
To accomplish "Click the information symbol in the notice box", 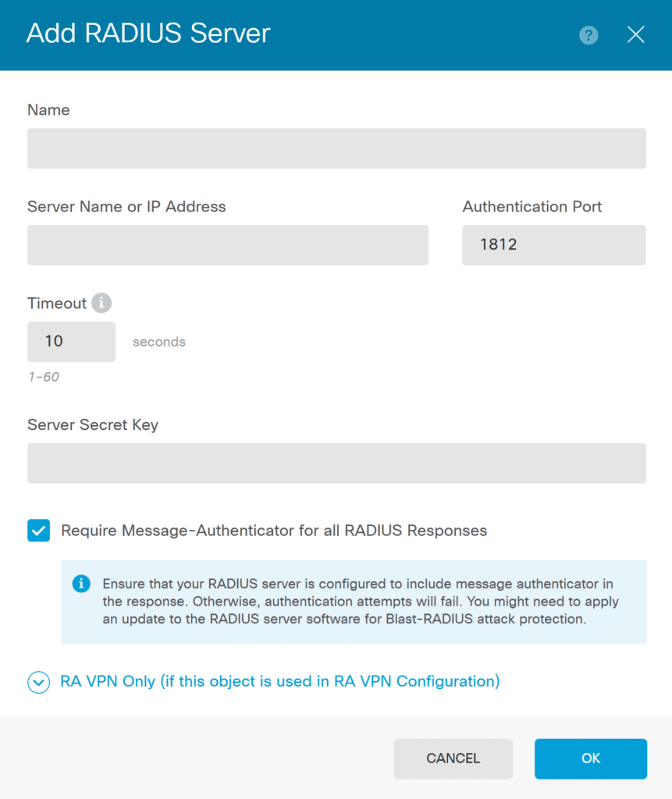I will (81, 584).
